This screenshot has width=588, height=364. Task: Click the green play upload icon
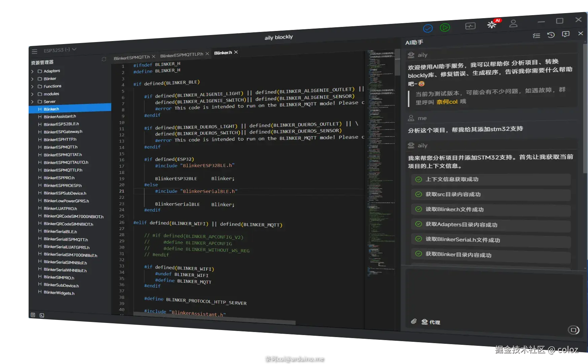tap(445, 28)
